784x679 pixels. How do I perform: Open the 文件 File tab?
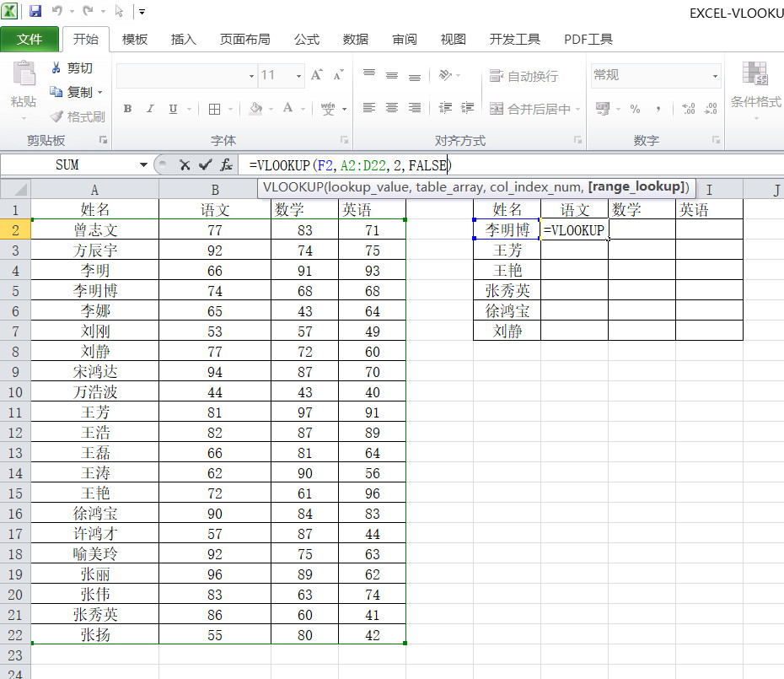(30, 39)
